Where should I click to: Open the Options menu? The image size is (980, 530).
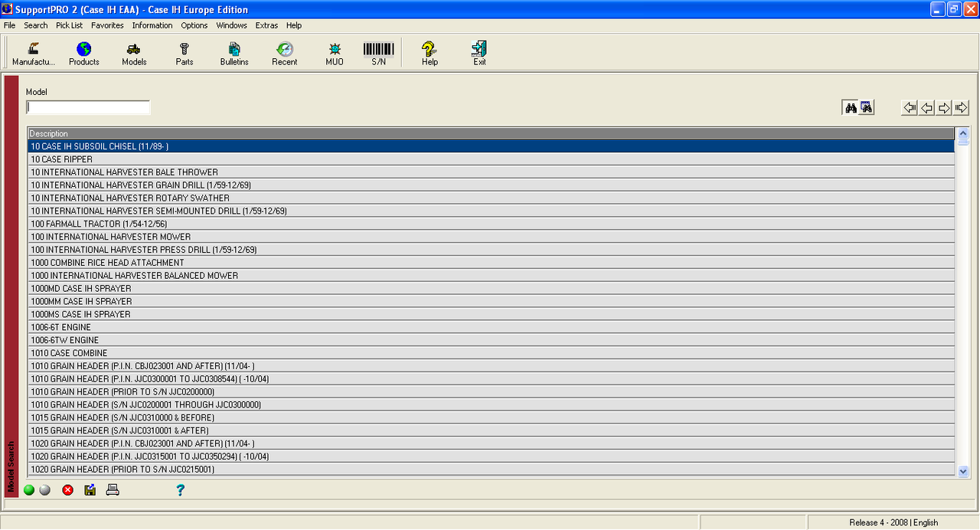pyautogui.click(x=194, y=25)
